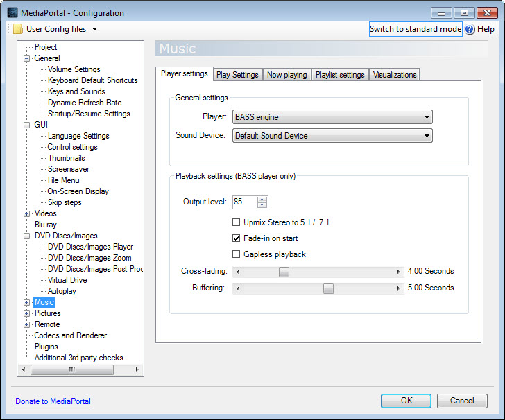Click the MediaPortal app icon in title bar
Image resolution: width=505 pixels, height=420 pixels.
coord(12,12)
